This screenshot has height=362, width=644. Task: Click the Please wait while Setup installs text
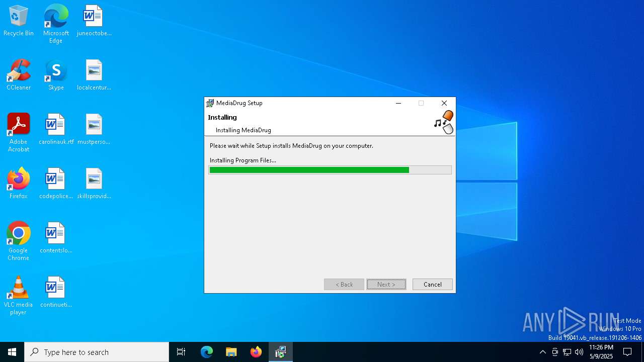pos(292,146)
